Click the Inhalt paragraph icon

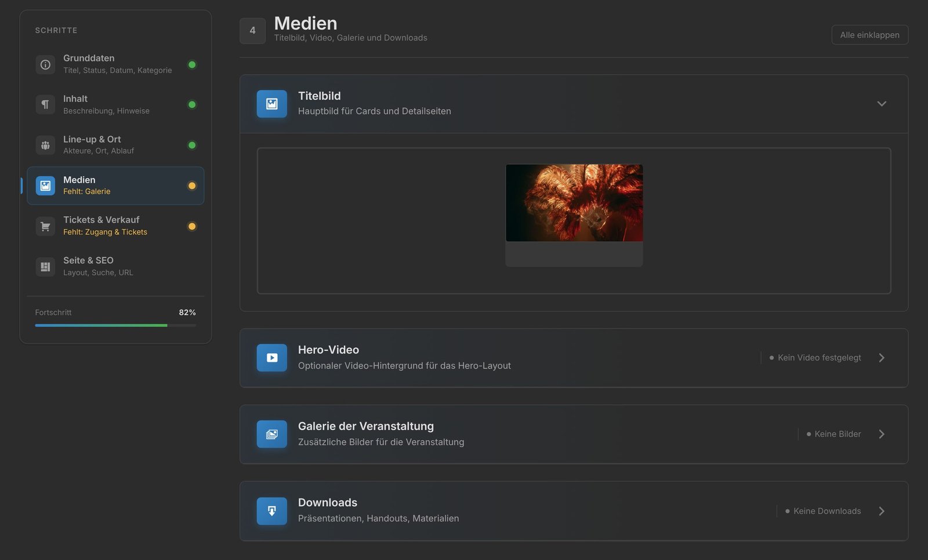(x=45, y=104)
